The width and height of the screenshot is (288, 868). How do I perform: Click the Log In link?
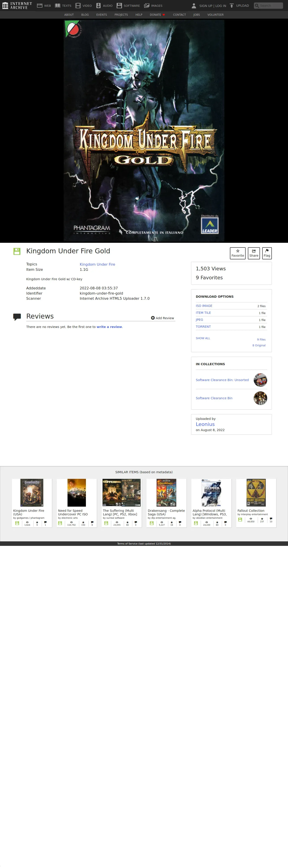[x=221, y=6]
